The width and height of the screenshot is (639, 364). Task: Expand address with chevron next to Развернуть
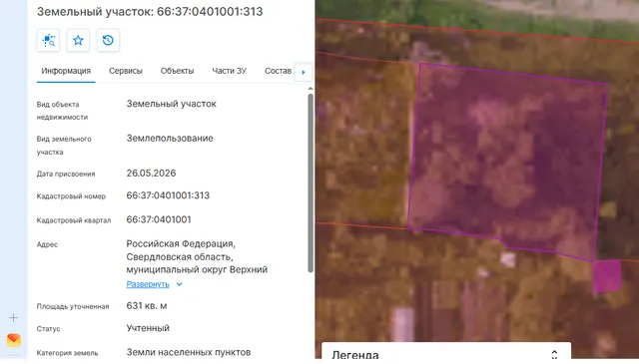tap(180, 284)
